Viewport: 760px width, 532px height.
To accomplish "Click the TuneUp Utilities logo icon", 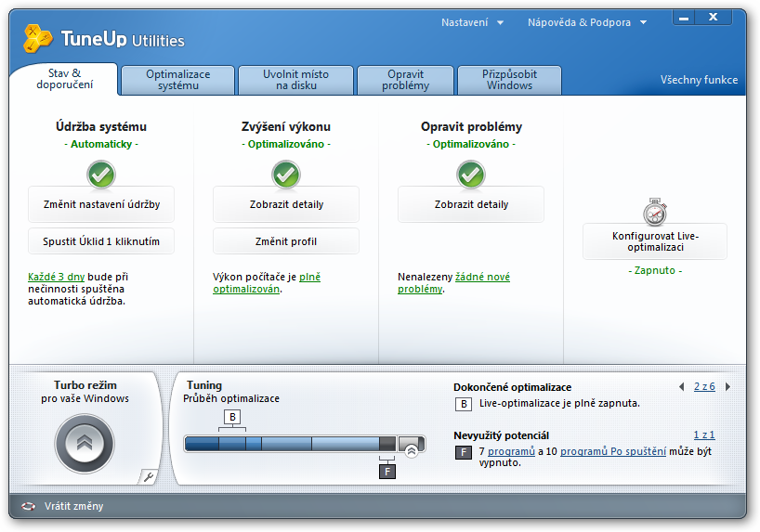I will [x=38, y=38].
